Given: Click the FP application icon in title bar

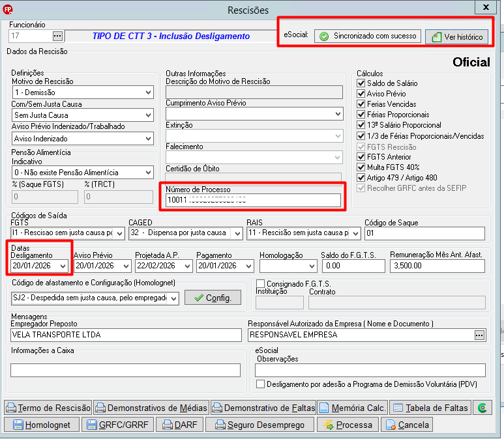Looking at the screenshot, I should 8,10.
